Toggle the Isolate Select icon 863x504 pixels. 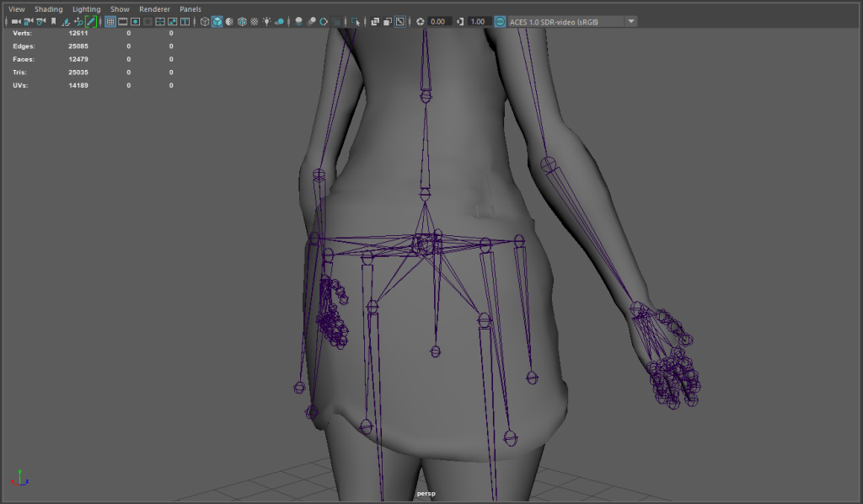click(355, 21)
